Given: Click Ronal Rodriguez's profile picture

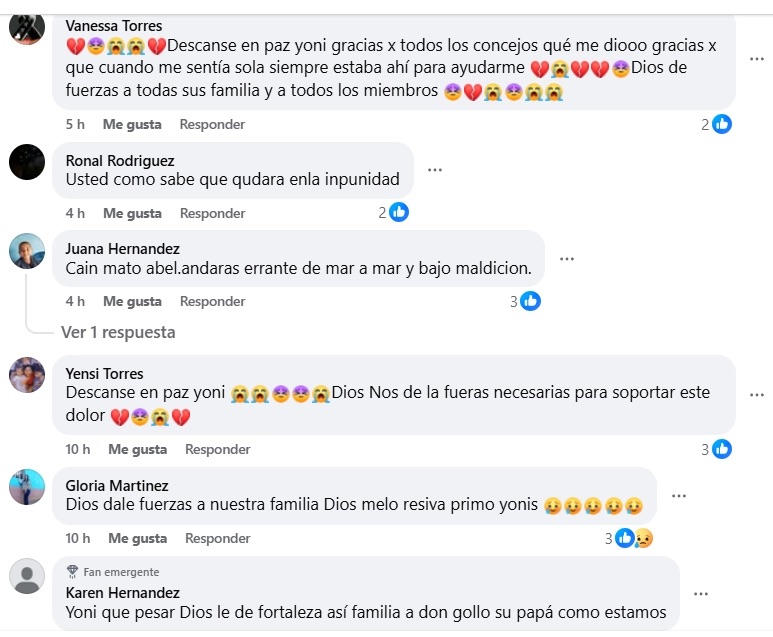Looking at the screenshot, I should point(27,161).
